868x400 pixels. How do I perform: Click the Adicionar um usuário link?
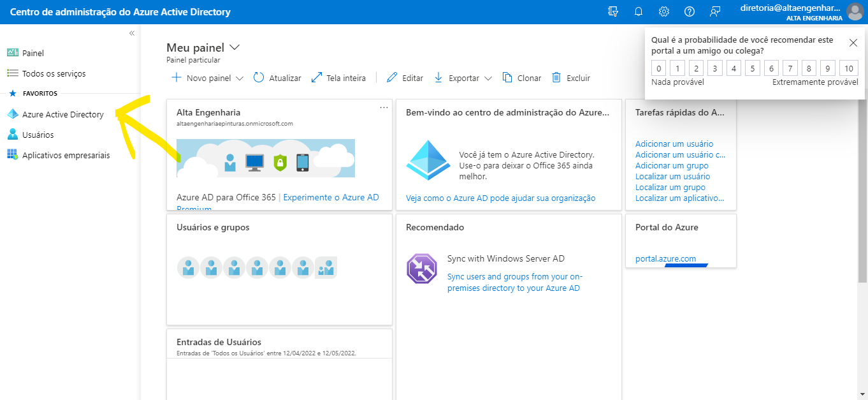pos(674,144)
